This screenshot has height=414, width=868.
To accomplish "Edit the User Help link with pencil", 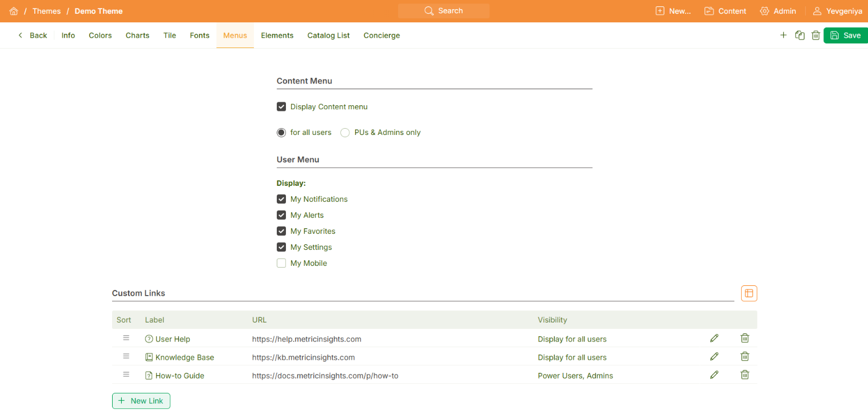I will point(714,339).
